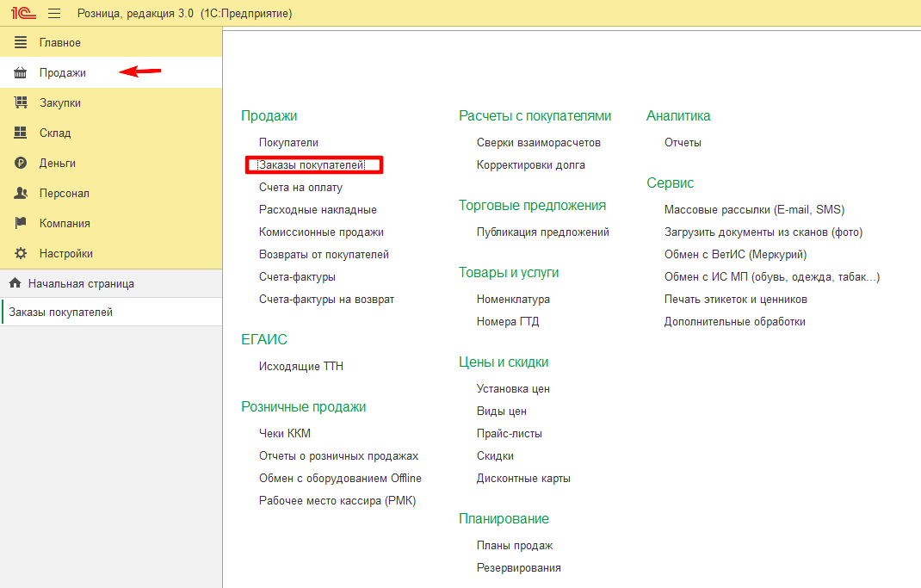Screen dimensions: 921x588
Task: Open the Счета-фактуры link
Action: 297,276
